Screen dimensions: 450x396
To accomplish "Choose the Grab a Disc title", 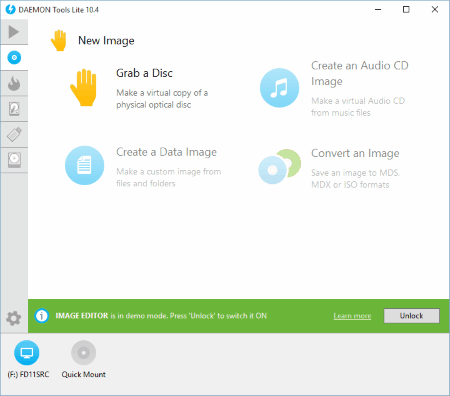I will point(144,73).
